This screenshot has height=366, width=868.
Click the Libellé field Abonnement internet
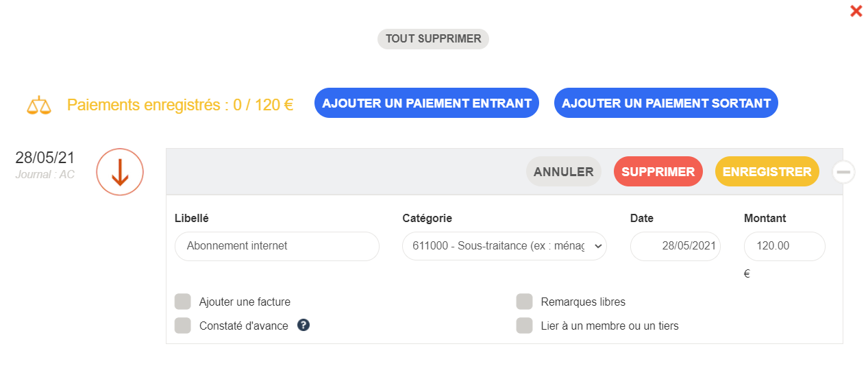(x=277, y=246)
